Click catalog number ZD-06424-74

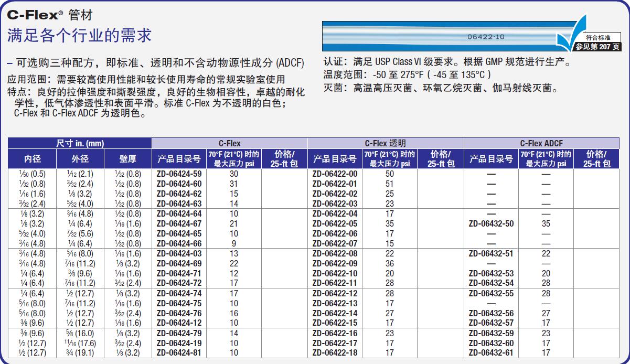pyautogui.click(x=179, y=293)
